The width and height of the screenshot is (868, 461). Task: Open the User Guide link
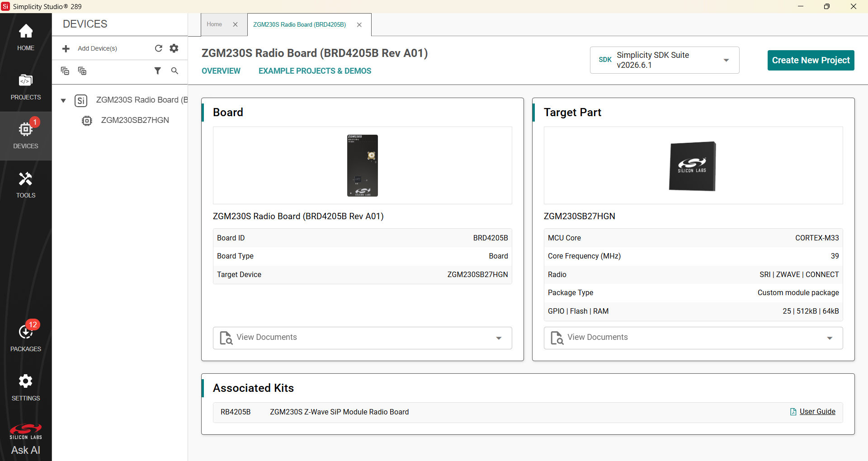[x=817, y=412]
